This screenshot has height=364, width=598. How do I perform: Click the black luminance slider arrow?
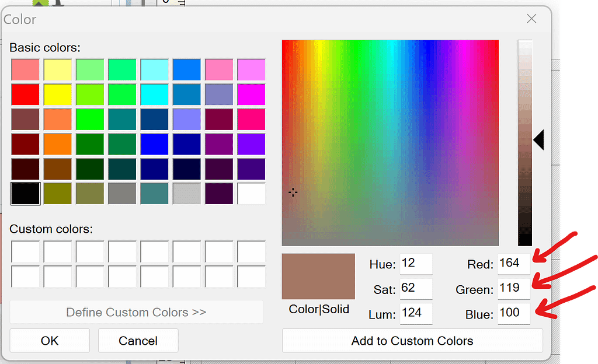tap(538, 140)
